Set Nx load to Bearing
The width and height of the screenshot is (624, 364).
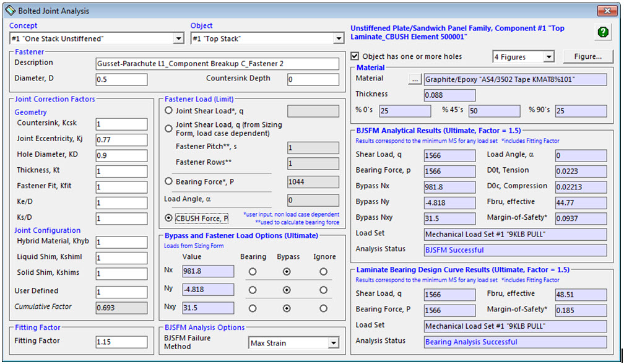point(253,272)
